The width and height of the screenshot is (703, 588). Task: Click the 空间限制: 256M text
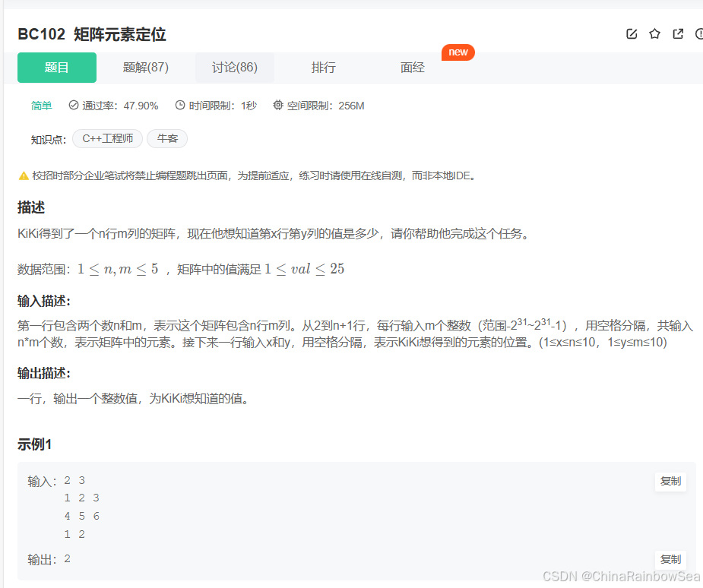coord(325,106)
